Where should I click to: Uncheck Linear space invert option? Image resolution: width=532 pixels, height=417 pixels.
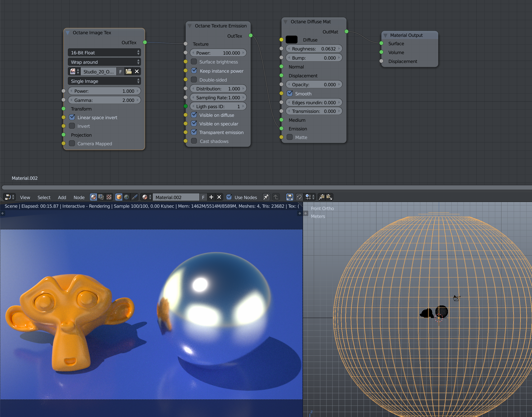[x=72, y=117]
